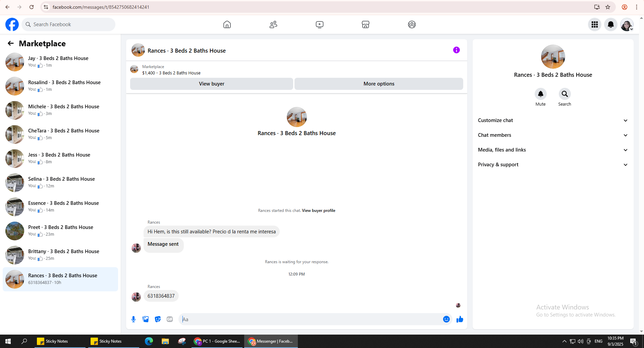
Task: Open the large listing photo in right panel
Action: pos(553,57)
